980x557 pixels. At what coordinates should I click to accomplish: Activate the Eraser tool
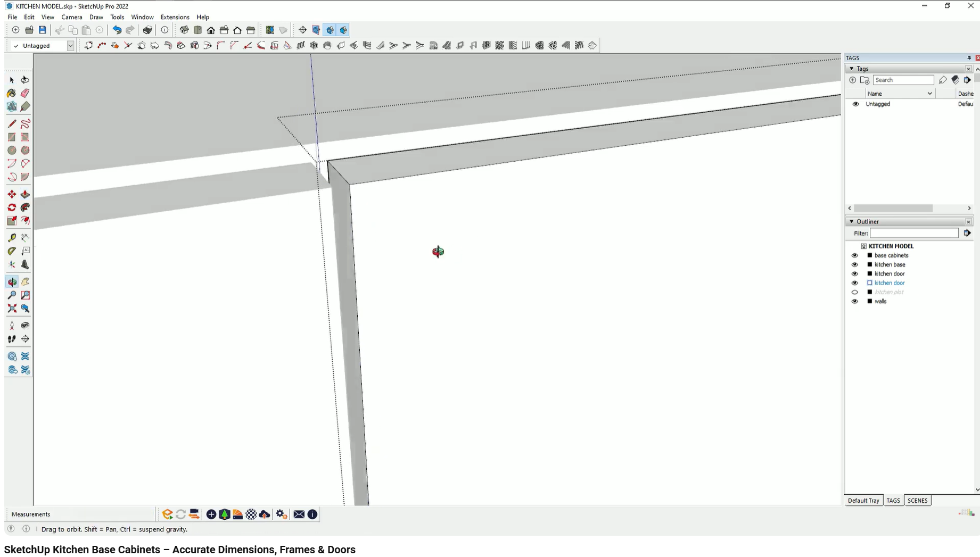[x=25, y=93]
